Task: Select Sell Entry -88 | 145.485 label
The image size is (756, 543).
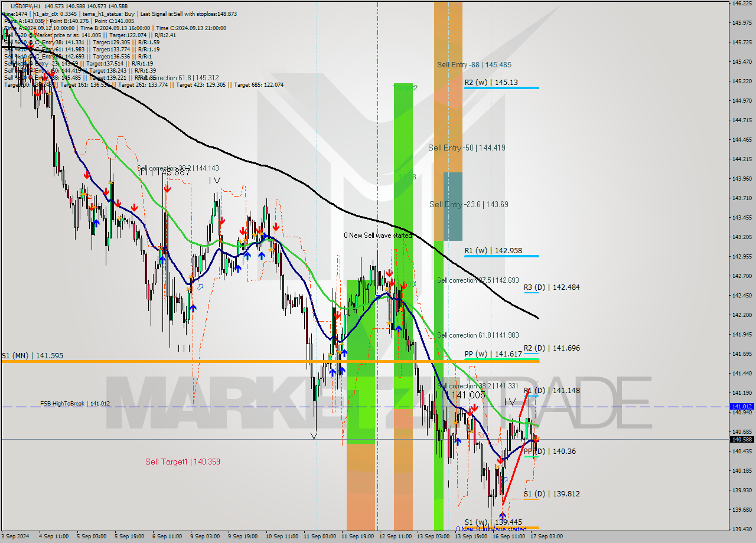Action: [x=474, y=65]
